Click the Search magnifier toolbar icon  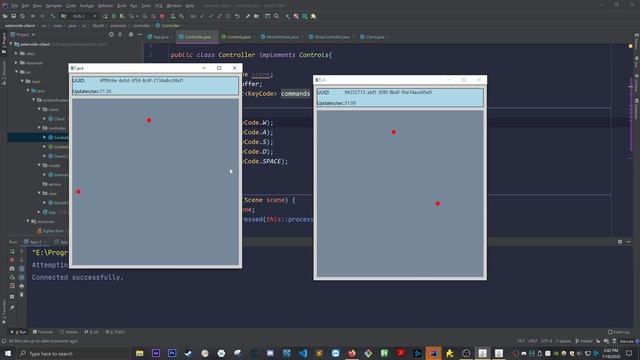[x=276, y=16]
